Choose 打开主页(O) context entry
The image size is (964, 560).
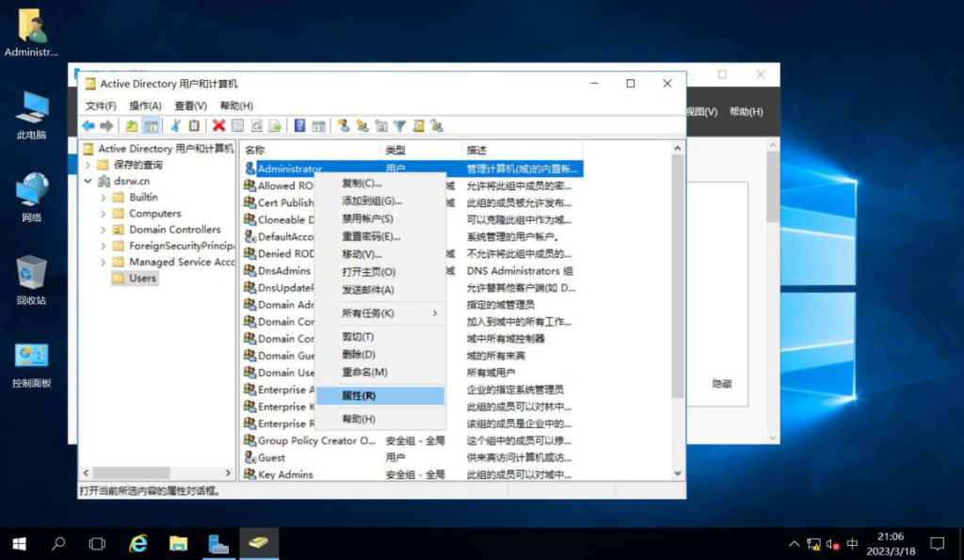[380, 272]
